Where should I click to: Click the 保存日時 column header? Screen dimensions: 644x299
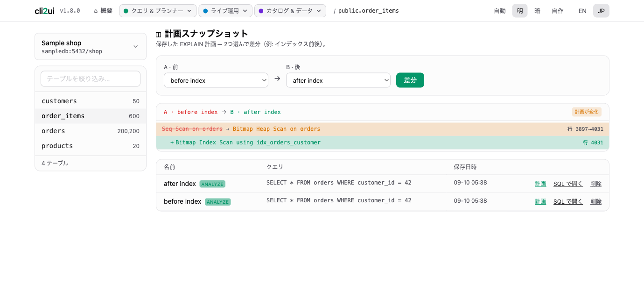465,167
